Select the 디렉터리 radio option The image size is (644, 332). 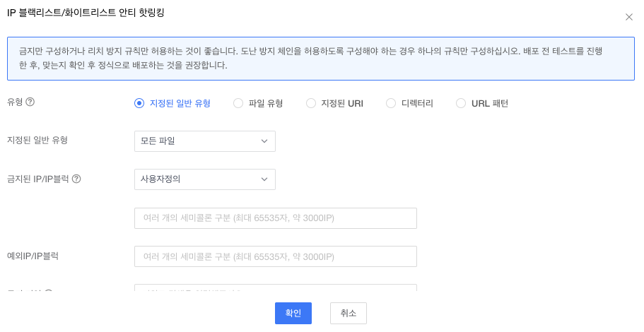pyautogui.click(x=391, y=103)
